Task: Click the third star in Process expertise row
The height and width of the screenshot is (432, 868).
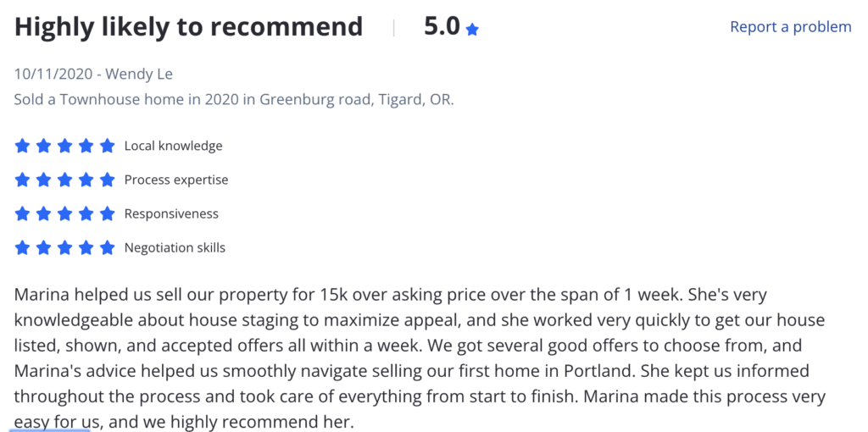Action: tap(64, 180)
